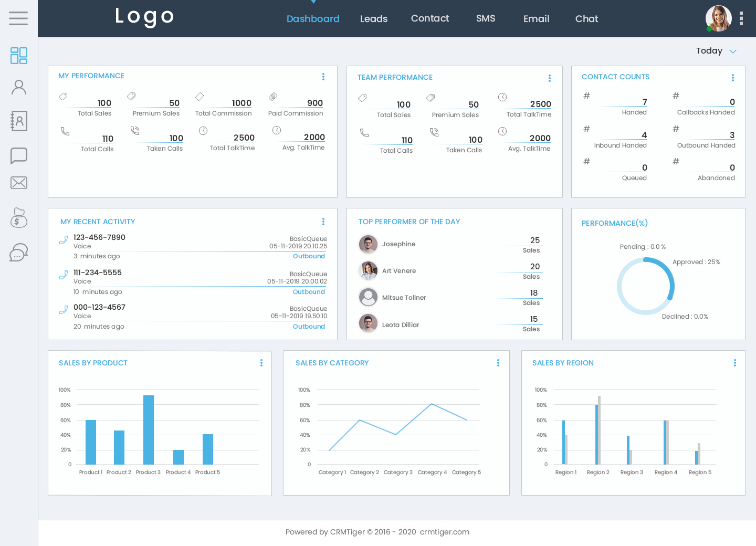Screen dimensions: 756x546
Task: Open Sales By Region options menu
Action: (x=735, y=363)
